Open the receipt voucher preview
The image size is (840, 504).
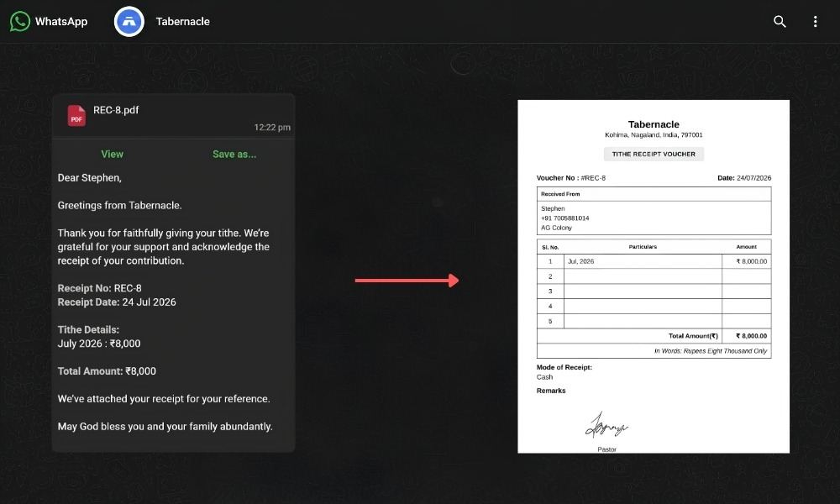tap(653, 276)
